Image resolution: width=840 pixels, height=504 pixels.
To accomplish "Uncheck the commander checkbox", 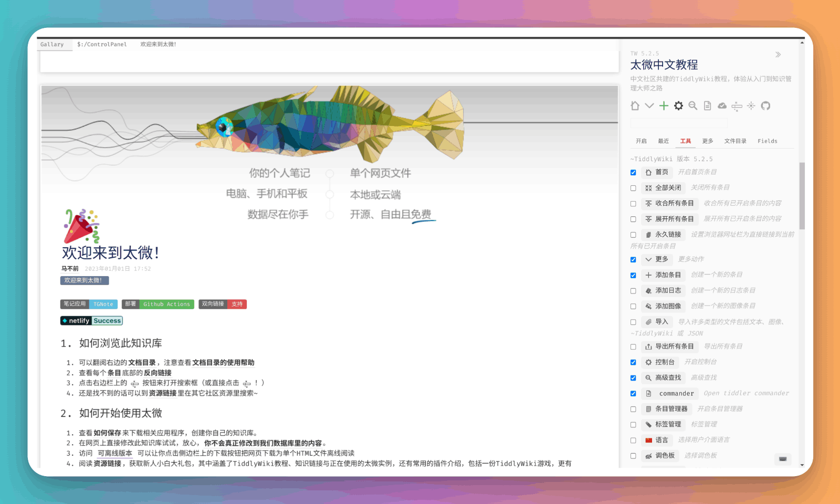I will pyautogui.click(x=633, y=394).
